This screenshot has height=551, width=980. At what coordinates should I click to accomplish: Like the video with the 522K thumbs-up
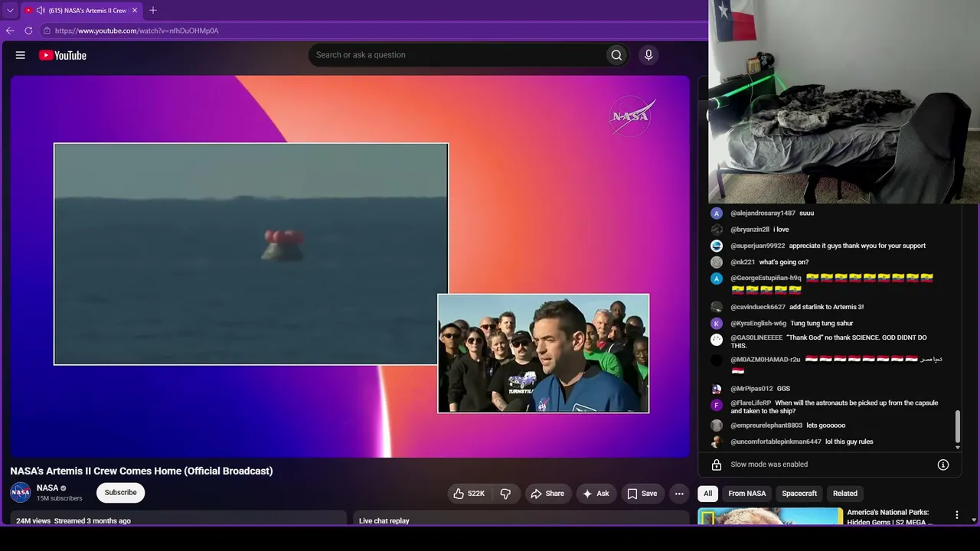point(469,494)
